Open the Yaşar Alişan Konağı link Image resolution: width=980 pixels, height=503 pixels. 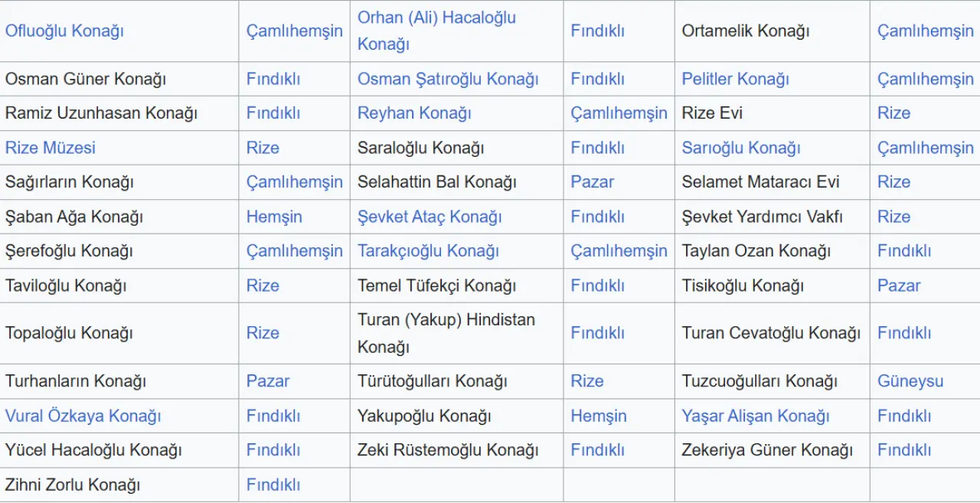[756, 416]
